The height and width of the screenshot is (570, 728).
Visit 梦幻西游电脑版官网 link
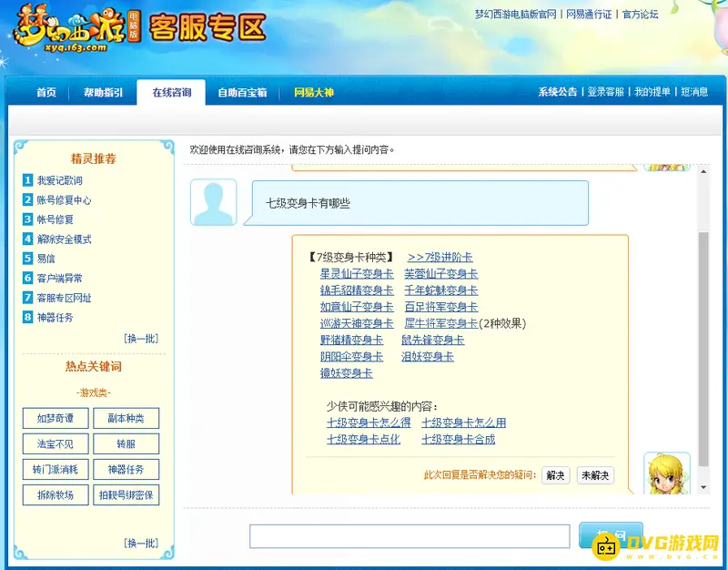click(515, 15)
